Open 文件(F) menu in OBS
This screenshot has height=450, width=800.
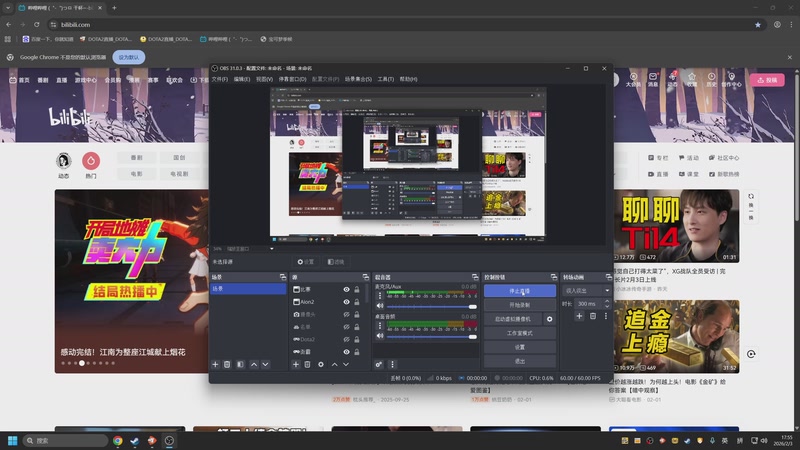219,79
